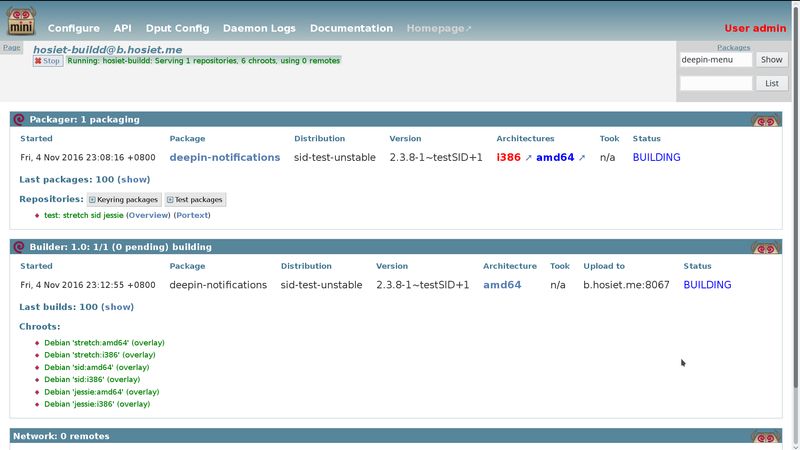800x450 pixels.
Task: Click the Builder header's right-side logo icon
Action: (x=765, y=247)
